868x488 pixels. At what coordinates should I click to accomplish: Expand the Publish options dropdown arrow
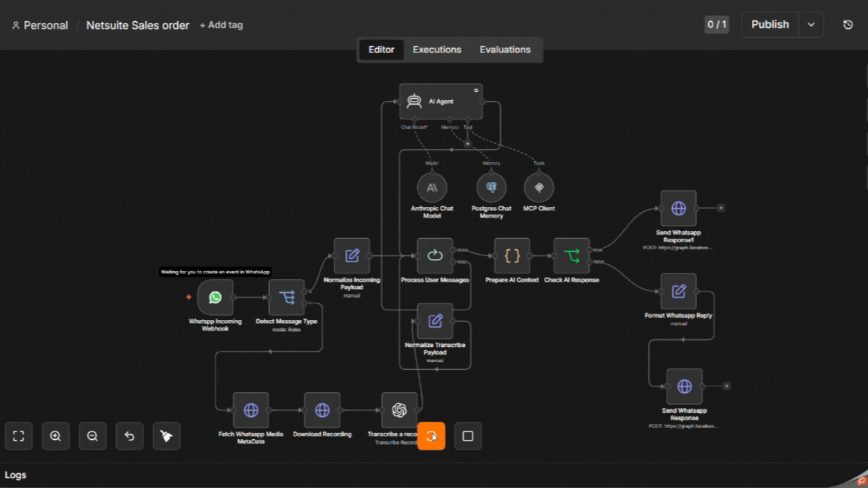pos(811,25)
